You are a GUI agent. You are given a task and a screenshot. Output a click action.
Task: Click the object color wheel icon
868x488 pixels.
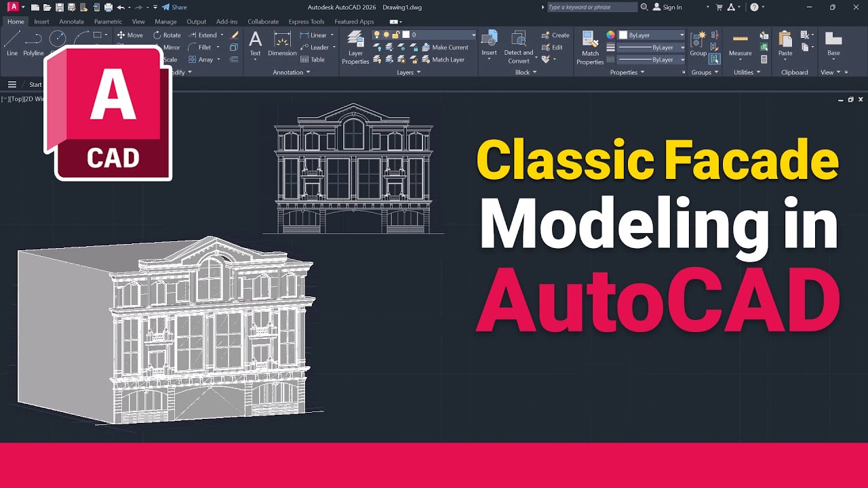(x=610, y=35)
